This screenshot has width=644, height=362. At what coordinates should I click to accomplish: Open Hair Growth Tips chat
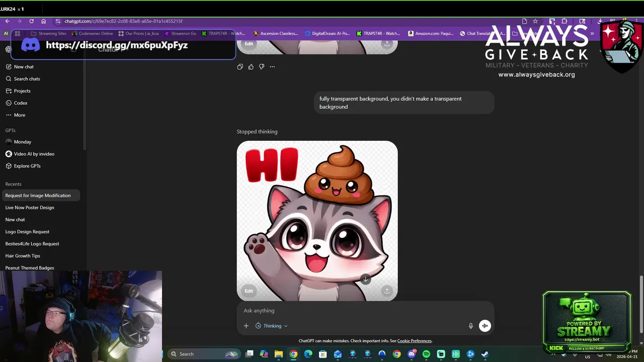(40, 255)
